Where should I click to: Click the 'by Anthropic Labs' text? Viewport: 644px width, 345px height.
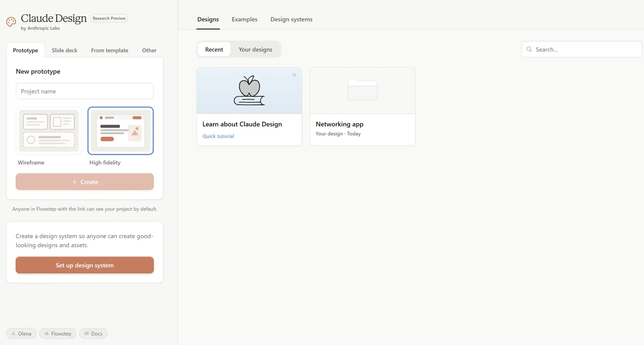(40, 28)
